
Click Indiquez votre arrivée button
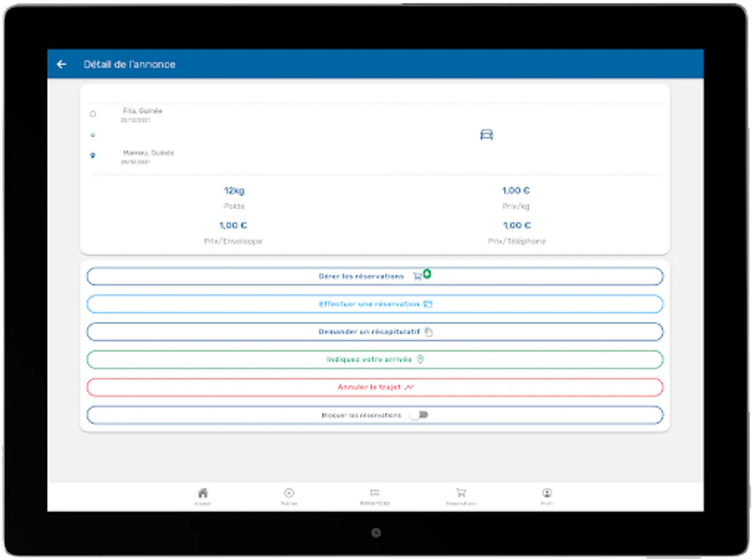coord(375,360)
